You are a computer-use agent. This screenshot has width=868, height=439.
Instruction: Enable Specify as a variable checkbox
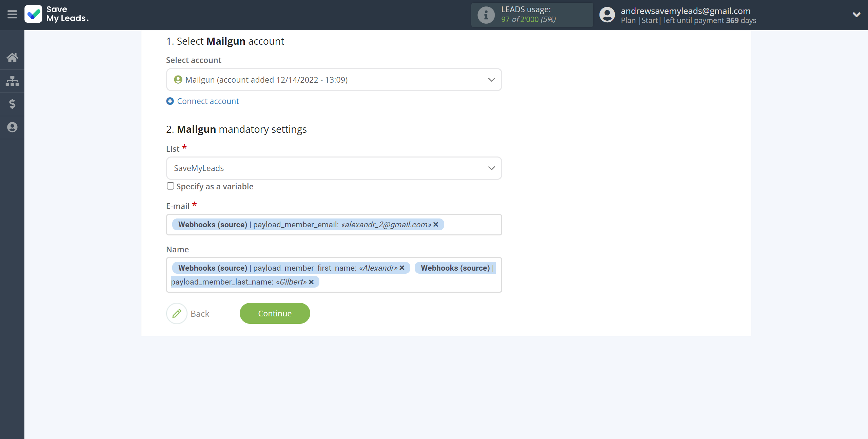pos(170,186)
